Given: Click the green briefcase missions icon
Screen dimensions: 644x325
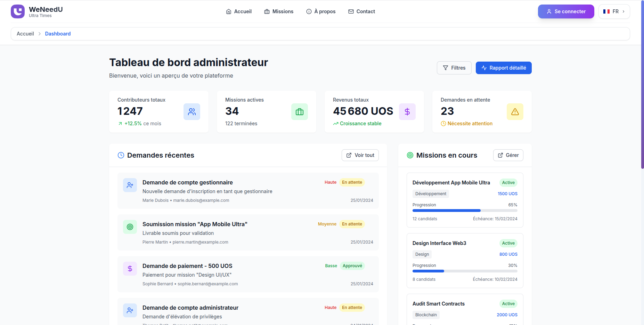Looking at the screenshot, I should point(300,112).
